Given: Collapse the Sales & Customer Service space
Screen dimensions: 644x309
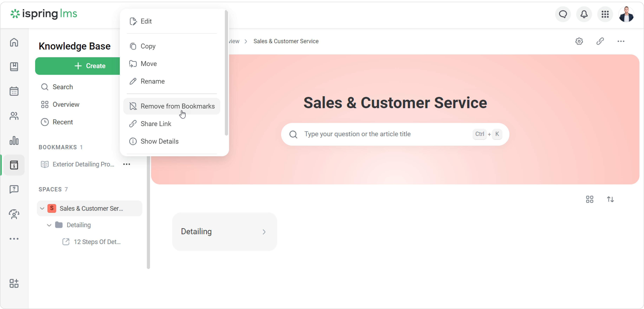Looking at the screenshot, I should point(42,208).
